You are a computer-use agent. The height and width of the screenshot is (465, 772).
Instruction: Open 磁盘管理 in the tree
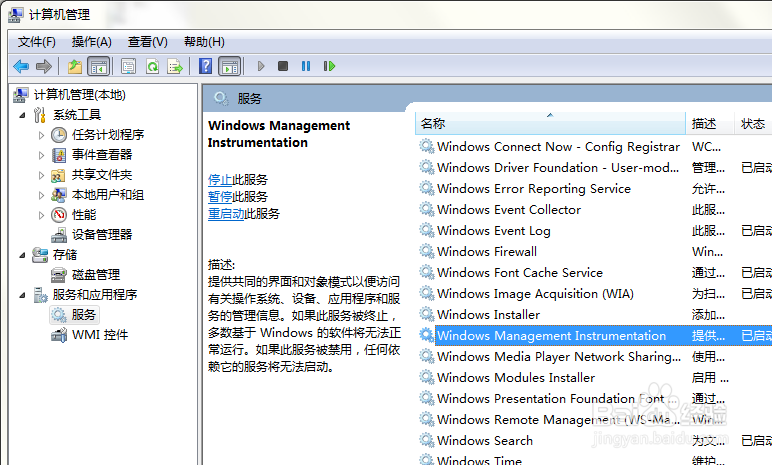[96, 275]
